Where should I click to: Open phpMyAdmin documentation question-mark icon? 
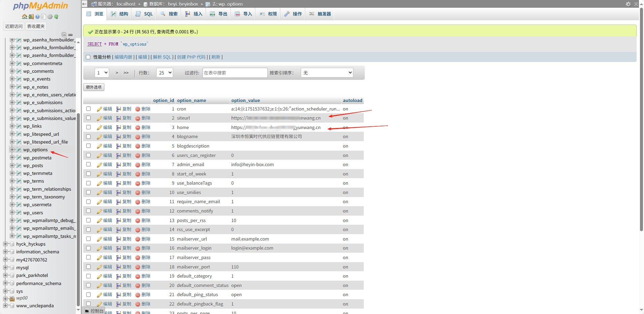point(37,17)
